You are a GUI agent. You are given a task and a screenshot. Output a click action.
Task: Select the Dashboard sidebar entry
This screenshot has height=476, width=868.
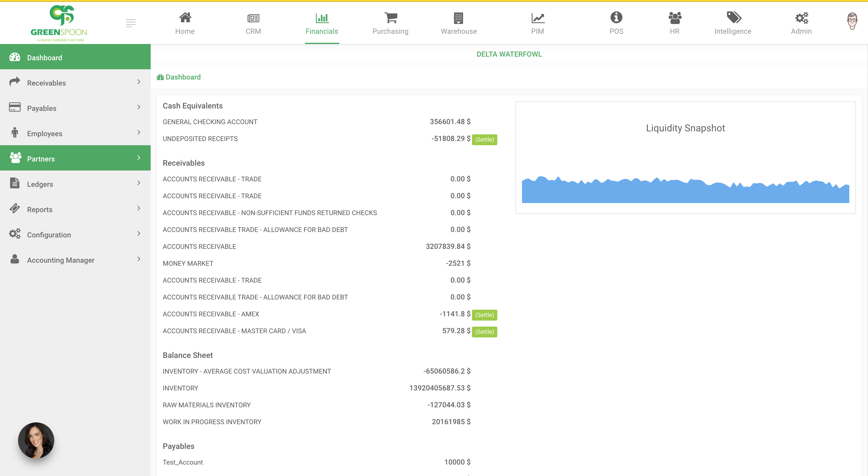point(45,57)
